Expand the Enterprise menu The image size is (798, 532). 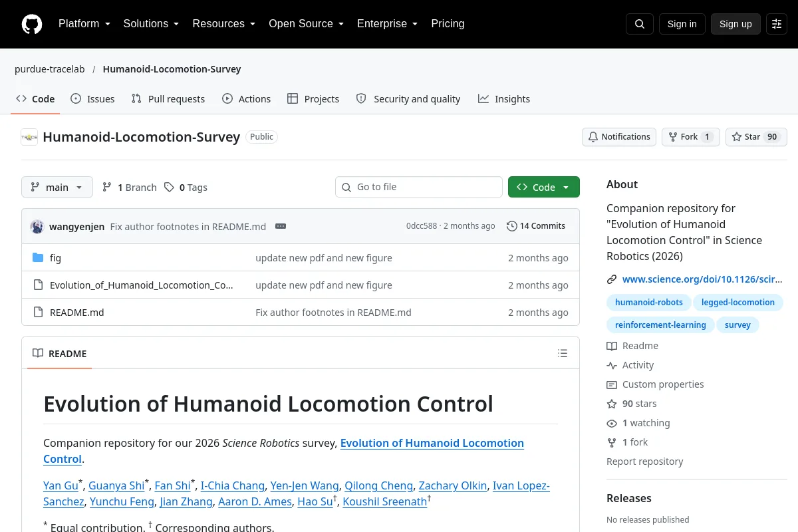[x=387, y=24]
